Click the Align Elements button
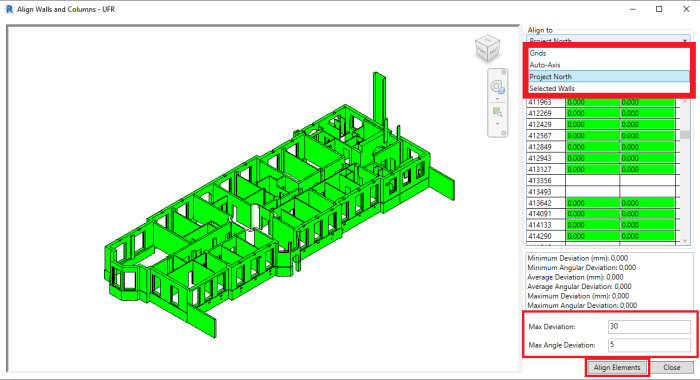The image size is (700, 380). pyautogui.click(x=617, y=367)
